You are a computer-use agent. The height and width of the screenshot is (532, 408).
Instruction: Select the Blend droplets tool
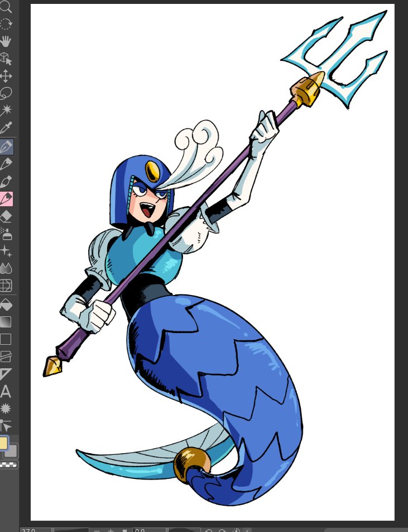tap(6, 268)
